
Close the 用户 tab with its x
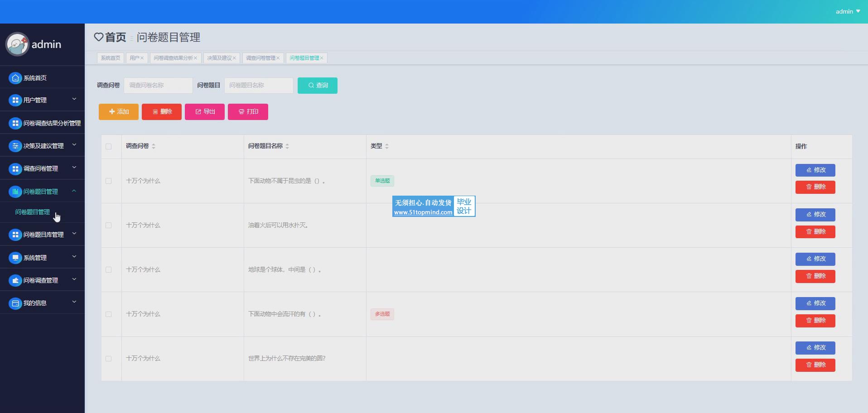(142, 58)
